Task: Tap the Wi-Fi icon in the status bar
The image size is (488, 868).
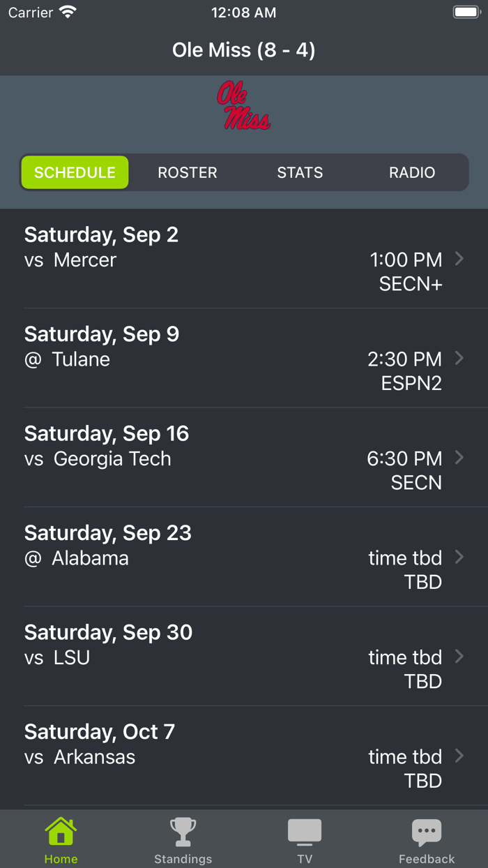Action: coord(68,11)
